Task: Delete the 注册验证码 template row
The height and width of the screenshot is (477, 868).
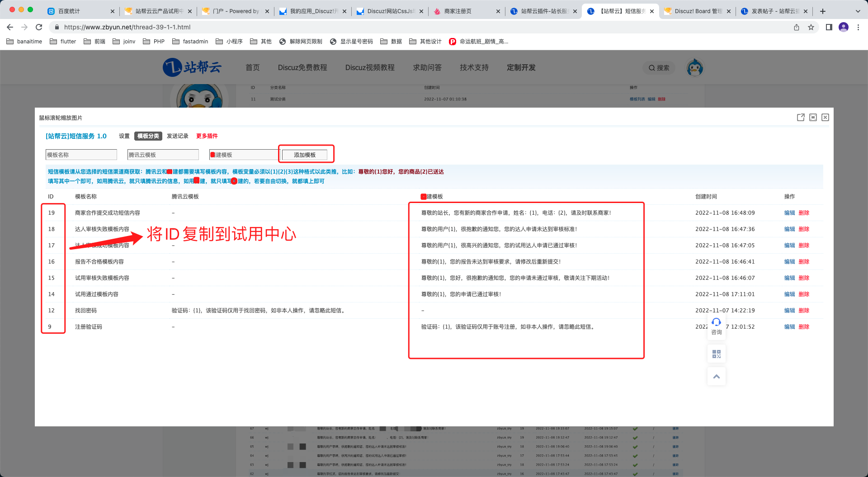Action: click(804, 327)
